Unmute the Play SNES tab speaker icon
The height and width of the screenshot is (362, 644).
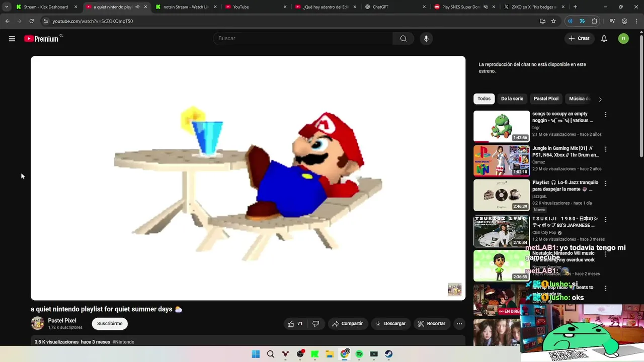485,7
